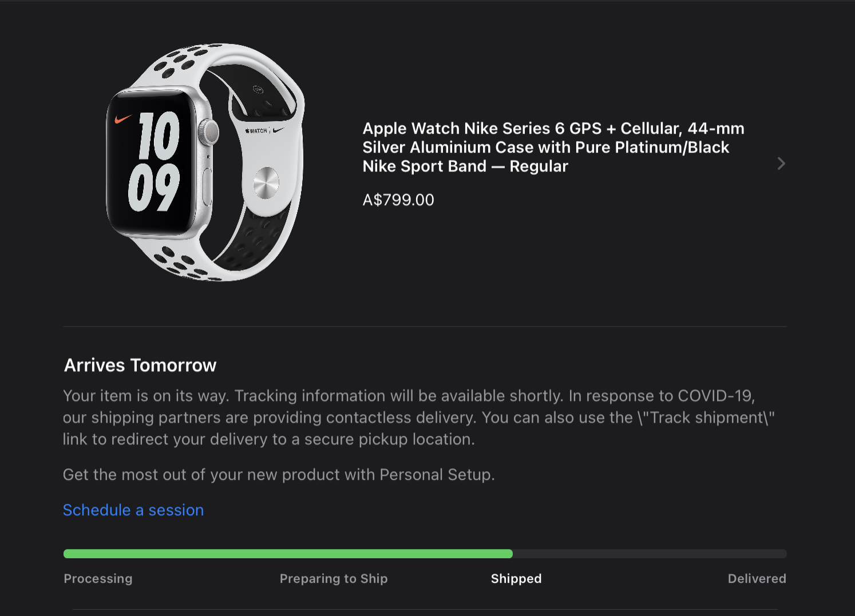Select the Preparing to Ship status label

pyautogui.click(x=334, y=578)
